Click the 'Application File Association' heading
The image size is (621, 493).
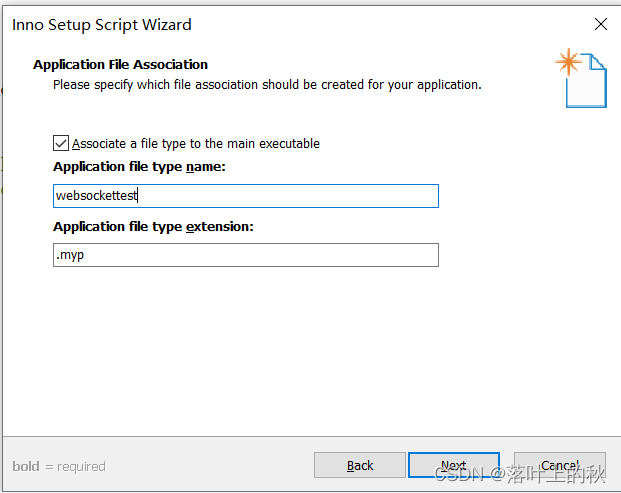(120, 64)
